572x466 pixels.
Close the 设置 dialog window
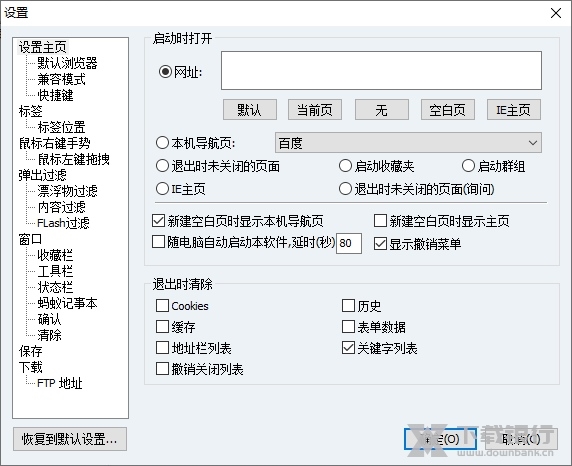point(556,13)
